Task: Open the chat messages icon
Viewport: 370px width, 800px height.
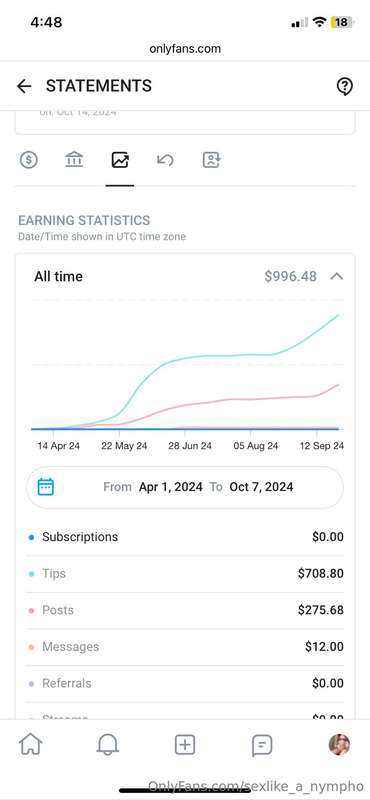Action: pos(262,746)
